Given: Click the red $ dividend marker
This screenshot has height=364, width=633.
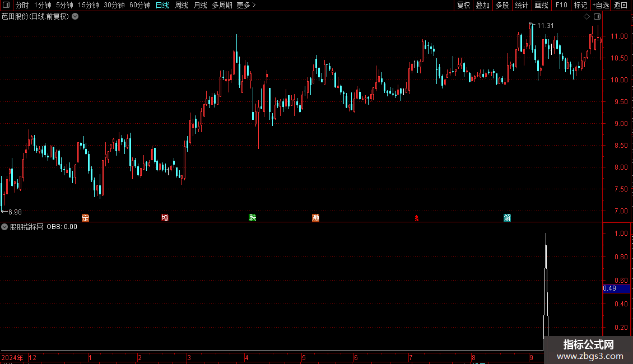Looking at the screenshot, I should pos(417,218).
